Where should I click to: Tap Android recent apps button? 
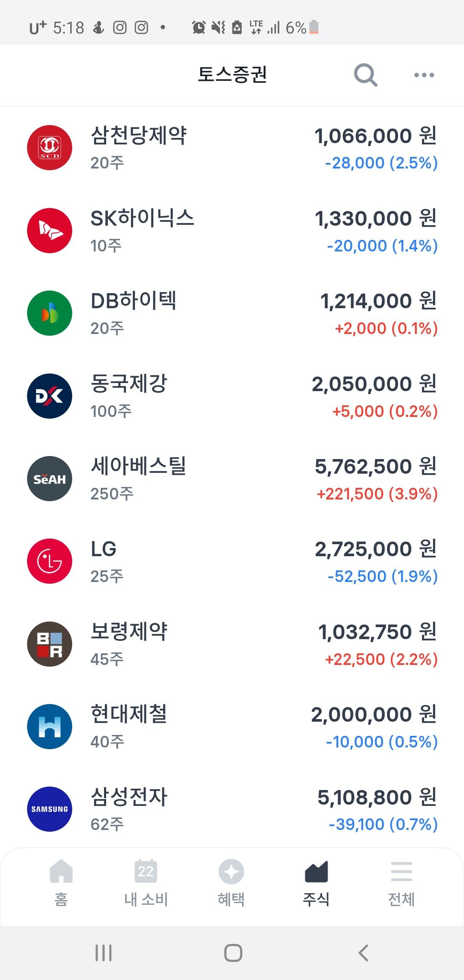tap(104, 953)
